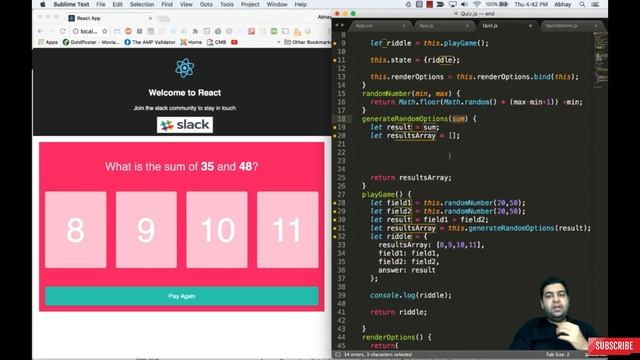Open the Project menu

tap(250, 4)
